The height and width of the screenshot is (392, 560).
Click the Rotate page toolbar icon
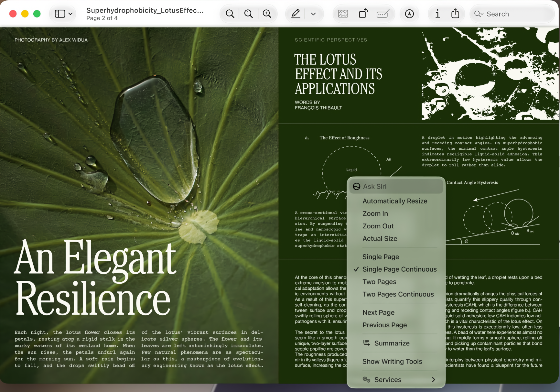point(363,14)
